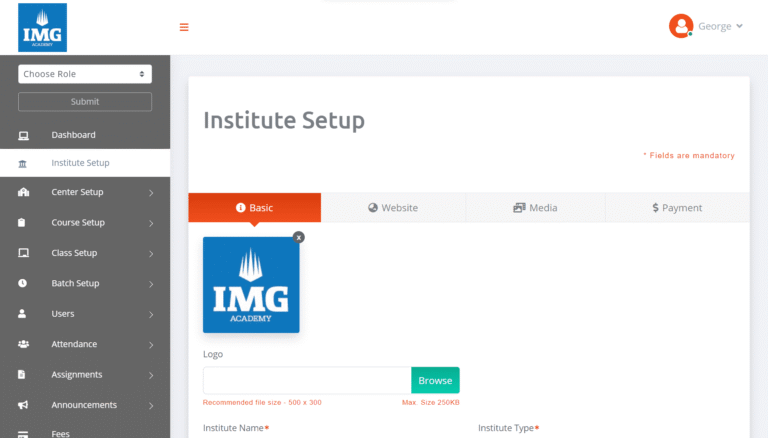
Task: Open the George account dropdown arrow
Action: tap(739, 26)
